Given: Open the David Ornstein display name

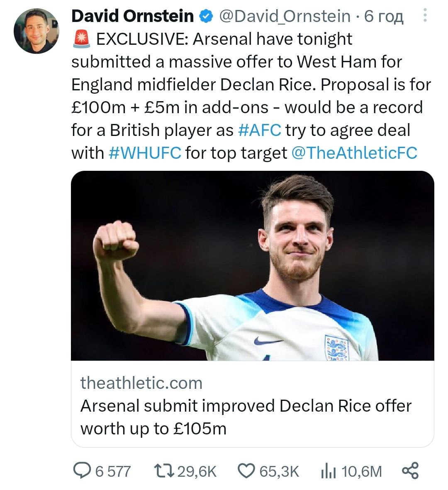Looking at the screenshot, I should [x=132, y=16].
